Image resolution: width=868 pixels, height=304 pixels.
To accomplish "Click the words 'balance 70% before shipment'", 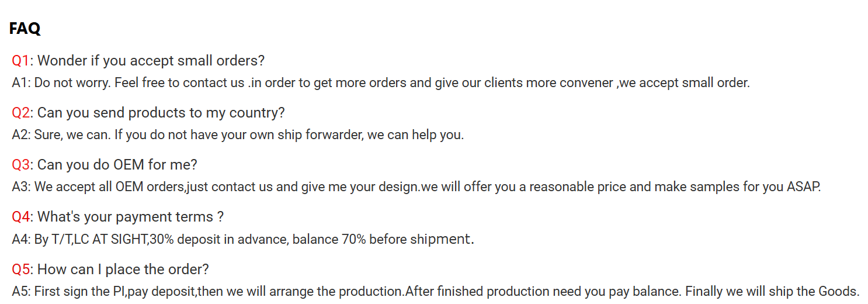I will pos(383,239).
